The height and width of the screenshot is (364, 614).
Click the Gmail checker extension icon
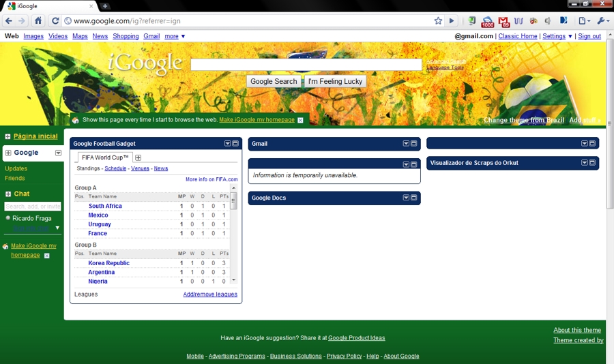coord(504,21)
